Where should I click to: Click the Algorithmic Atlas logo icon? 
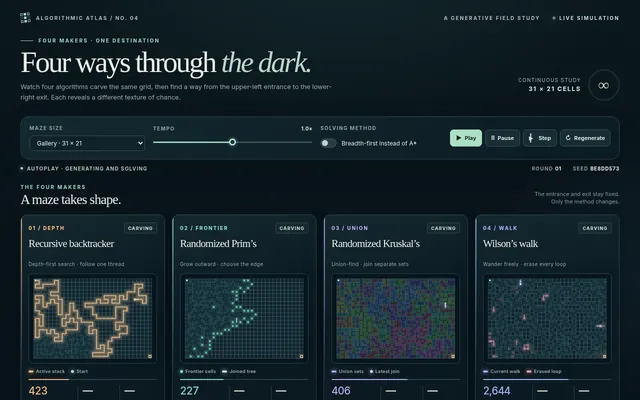(x=25, y=18)
